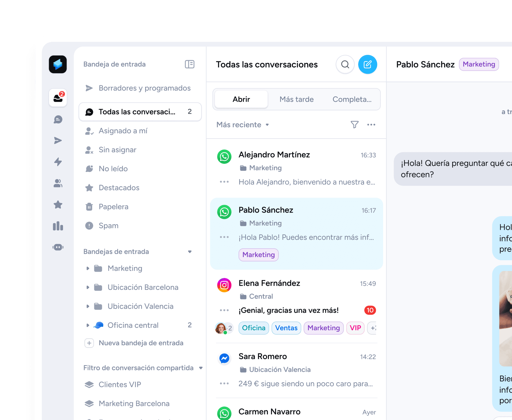Open the filter funnel icon
Image resolution: width=512 pixels, height=420 pixels.
pyautogui.click(x=354, y=125)
